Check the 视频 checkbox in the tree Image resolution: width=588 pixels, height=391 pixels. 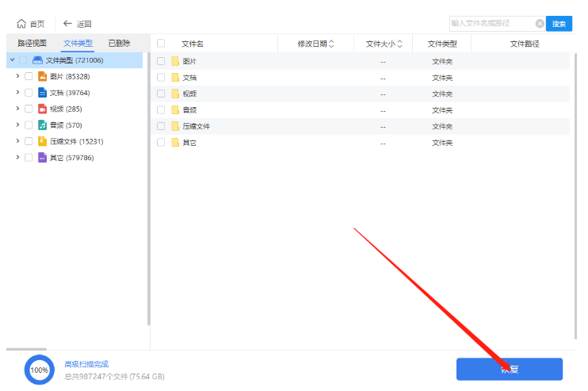point(29,109)
